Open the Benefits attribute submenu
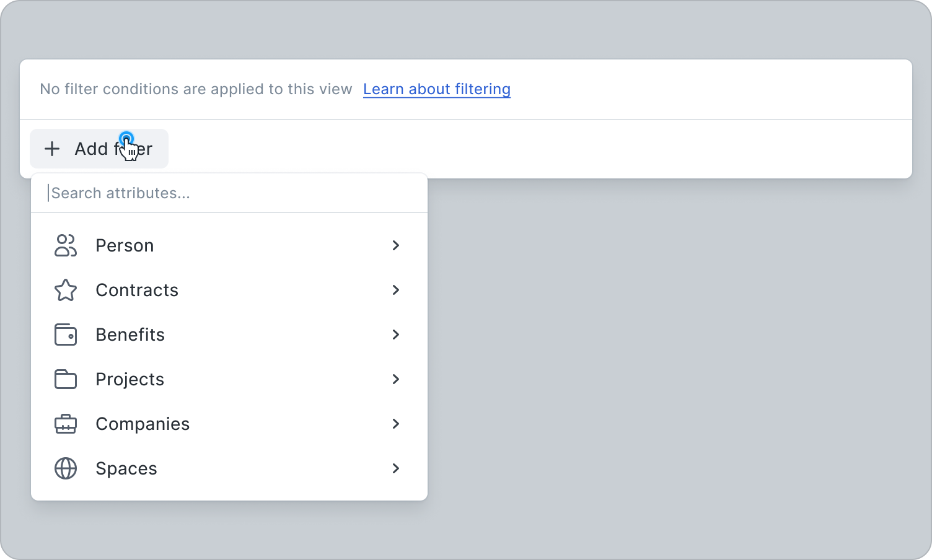The width and height of the screenshot is (932, 560). click(x=395, y=335)
